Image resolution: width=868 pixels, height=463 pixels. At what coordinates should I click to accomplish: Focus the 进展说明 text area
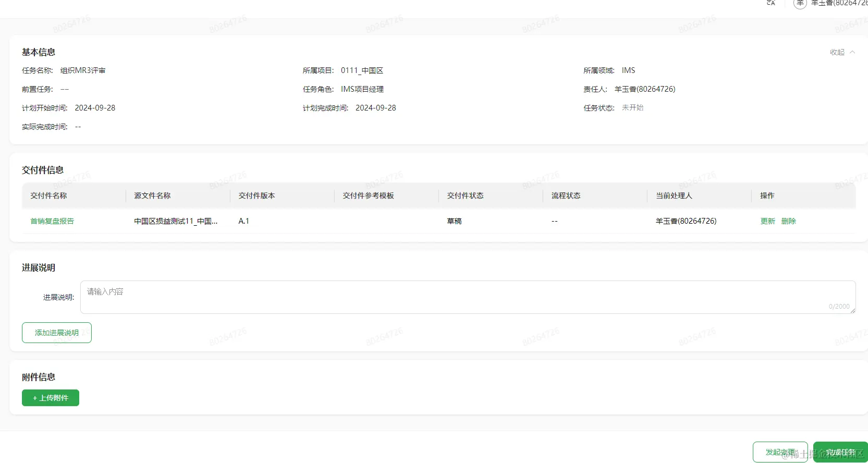[468, 297]
